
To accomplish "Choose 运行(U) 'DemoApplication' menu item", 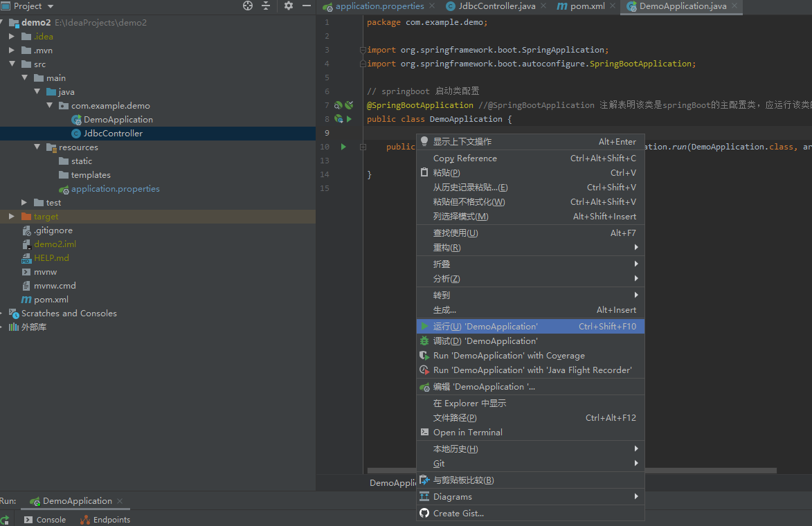I will [x=530, y=326].
